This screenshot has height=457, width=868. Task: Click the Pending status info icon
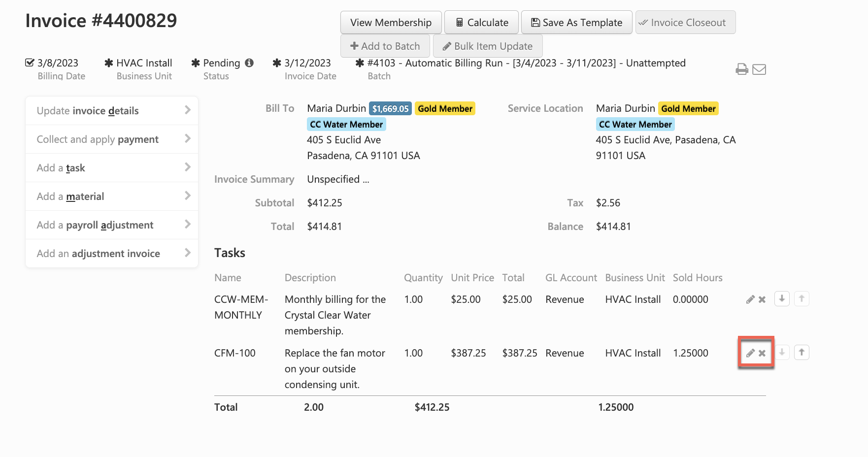[249, 63]
